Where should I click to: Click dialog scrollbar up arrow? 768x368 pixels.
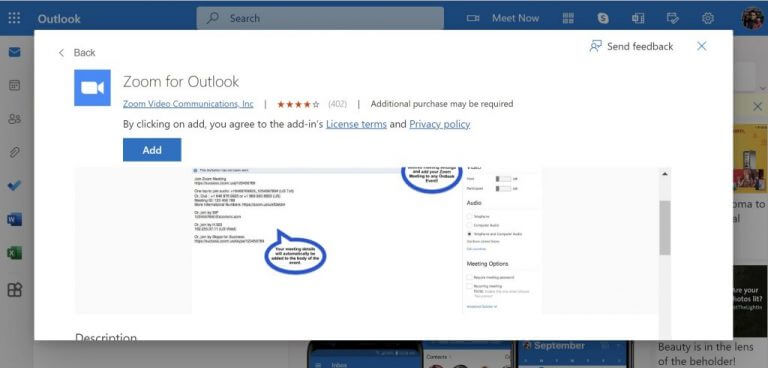[665, 174]
